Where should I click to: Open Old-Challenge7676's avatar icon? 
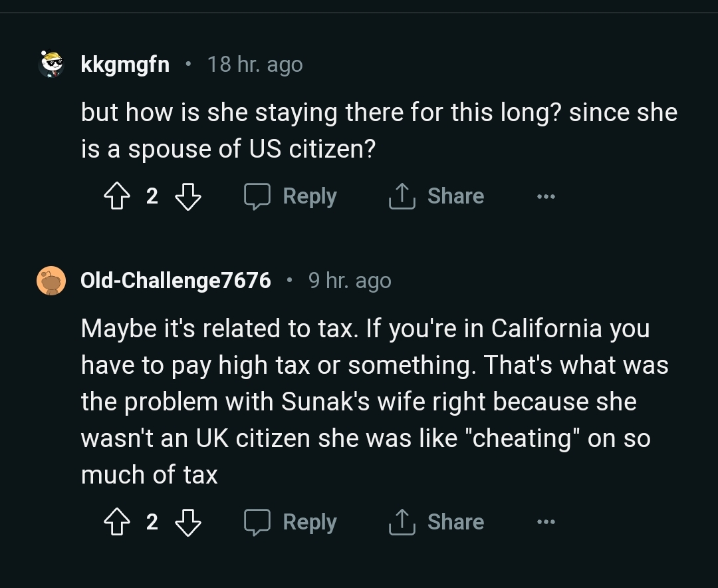point(51,281)
